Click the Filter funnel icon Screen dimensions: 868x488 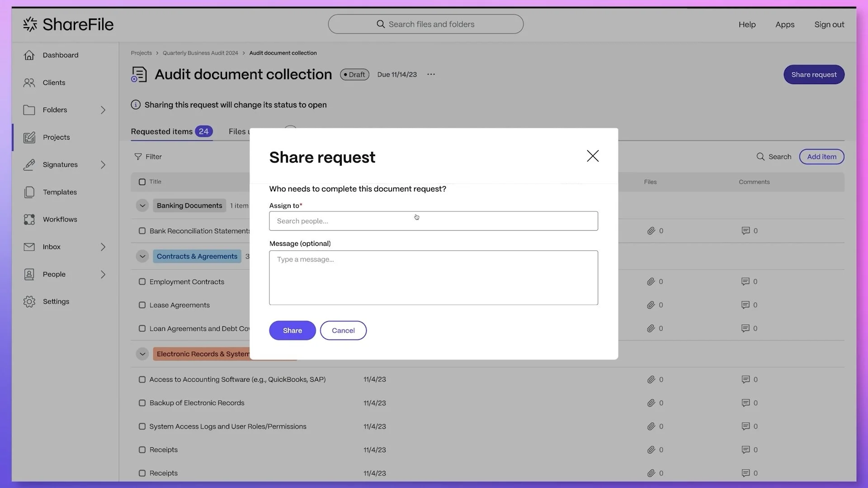[x=138, y=157]
